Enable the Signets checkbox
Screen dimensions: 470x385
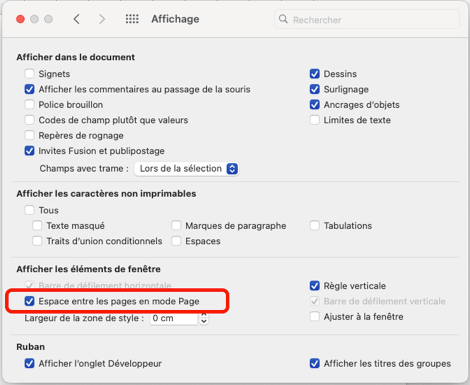tap(29, 74)
